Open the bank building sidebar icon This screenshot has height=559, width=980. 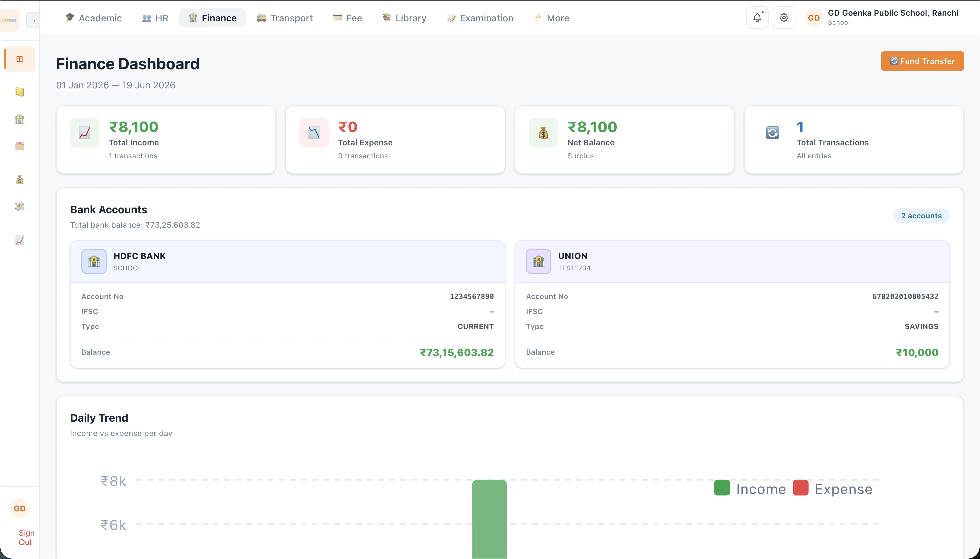pos(20,119)
